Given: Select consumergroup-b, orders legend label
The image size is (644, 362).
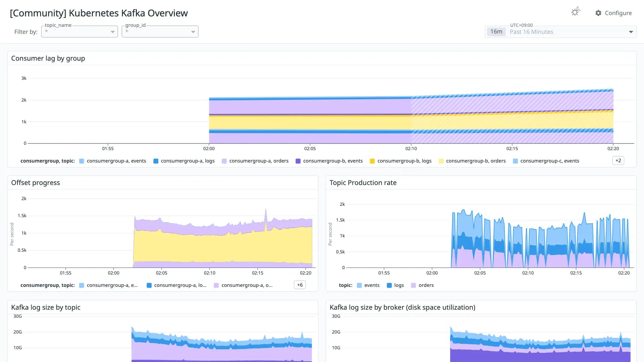Looking at the screenshot, I should tap(476, 161).
